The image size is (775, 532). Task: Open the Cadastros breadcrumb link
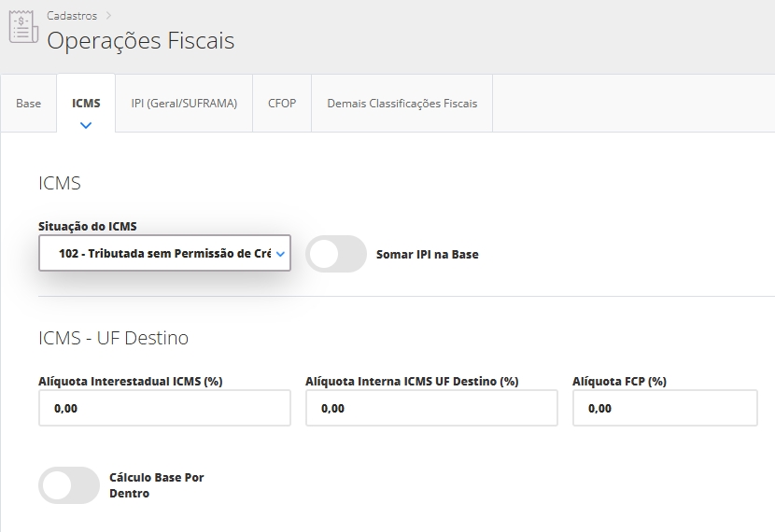point(71,16)
